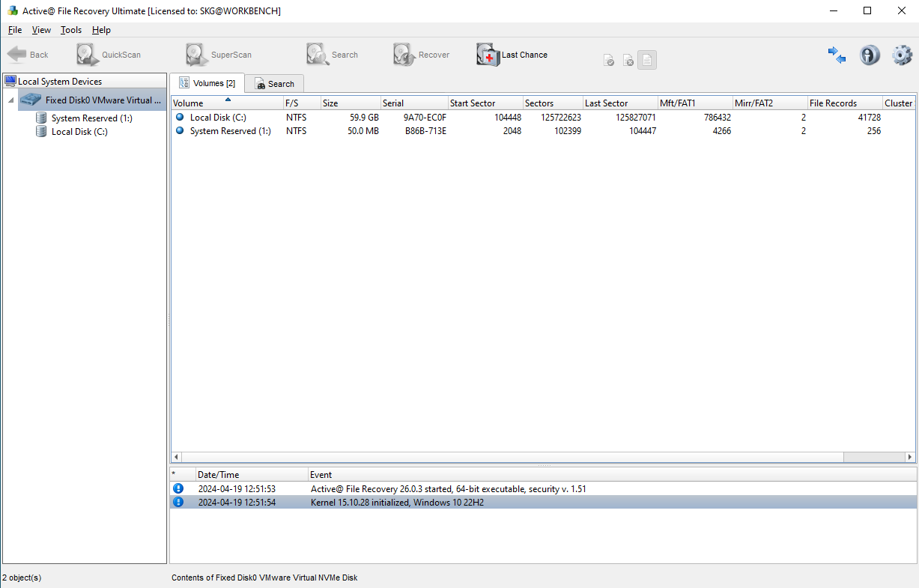Click the app icon in title bar
The height and width of the screenshot is (588, 919).
(13, 11)
